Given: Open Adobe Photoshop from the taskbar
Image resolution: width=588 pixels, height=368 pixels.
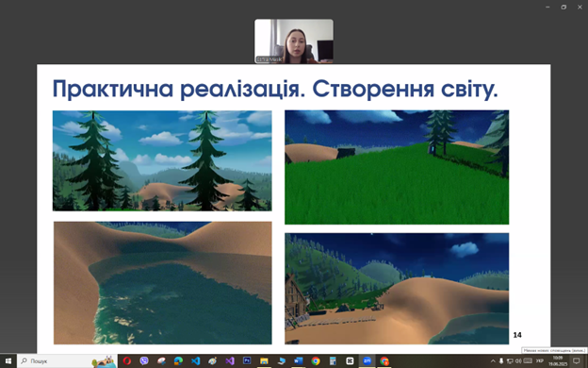Looking at the screenshot, I should [247, 360].
